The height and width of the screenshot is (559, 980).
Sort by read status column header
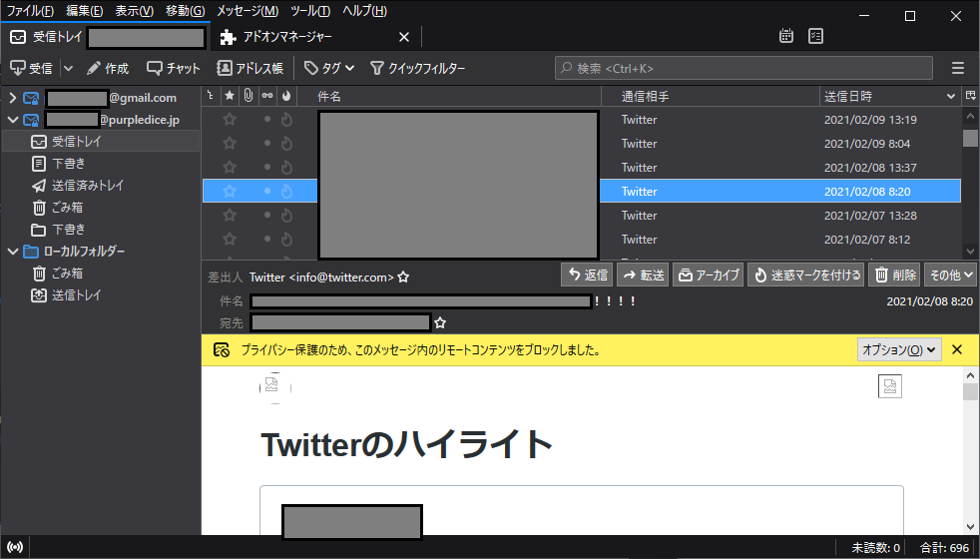(x=266, y=96)
